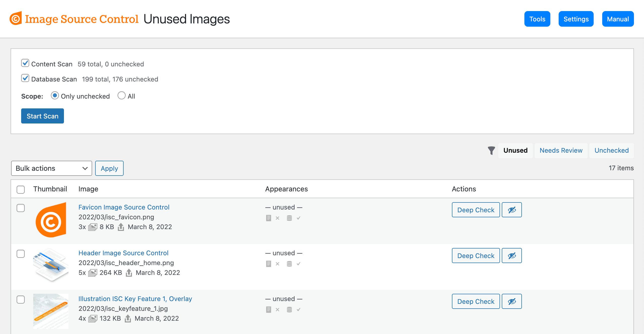This screenshot has height=334, width=644.
Task: Click database icon in Header image row
Action: pyautogui.click(x=289, y=264)
